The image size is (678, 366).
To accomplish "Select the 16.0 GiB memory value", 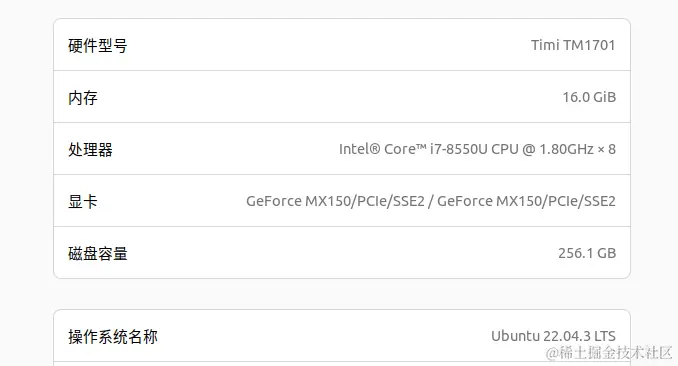I will point(589,97).
